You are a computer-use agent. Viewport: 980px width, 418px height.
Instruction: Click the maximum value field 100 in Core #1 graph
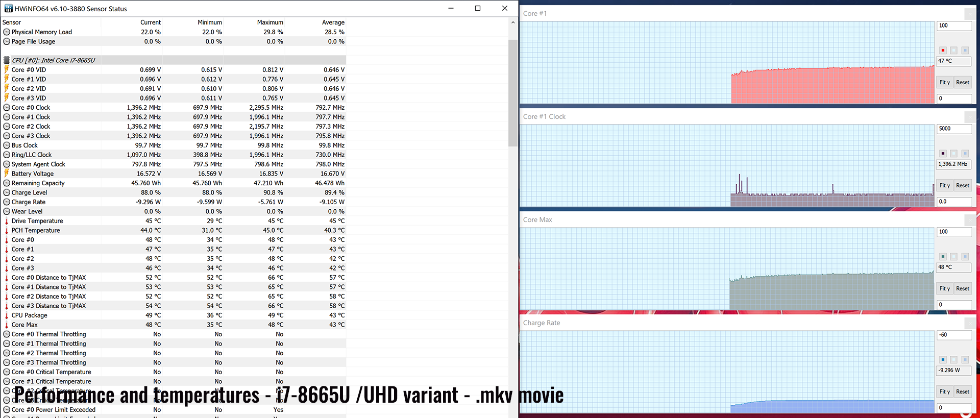954,26
